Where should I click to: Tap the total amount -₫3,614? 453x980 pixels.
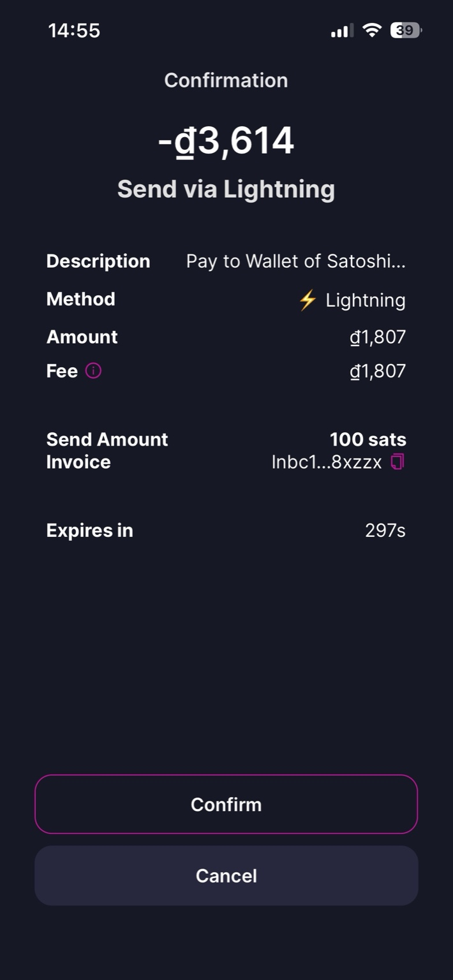pos(226,141)
